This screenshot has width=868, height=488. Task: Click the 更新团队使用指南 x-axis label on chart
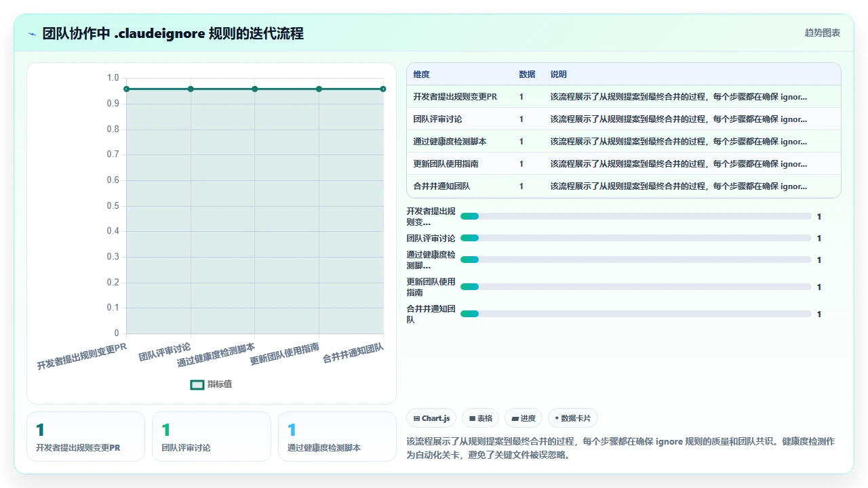[x=285, y=354]
